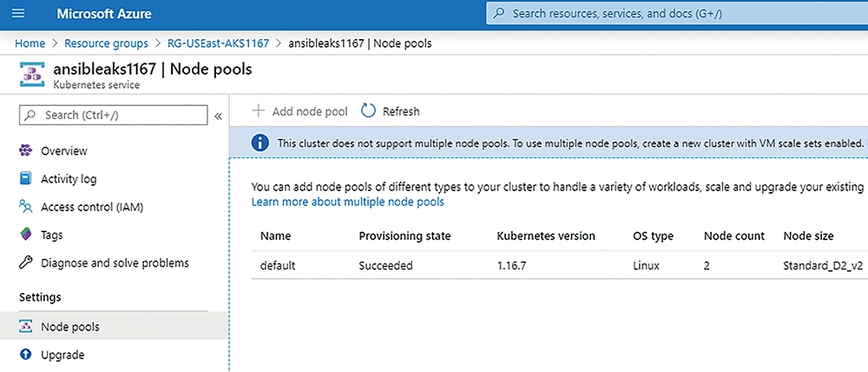The image size is (868, 372).
Task: Click the Node pools sidebar icon
Action: pos(26,327)
